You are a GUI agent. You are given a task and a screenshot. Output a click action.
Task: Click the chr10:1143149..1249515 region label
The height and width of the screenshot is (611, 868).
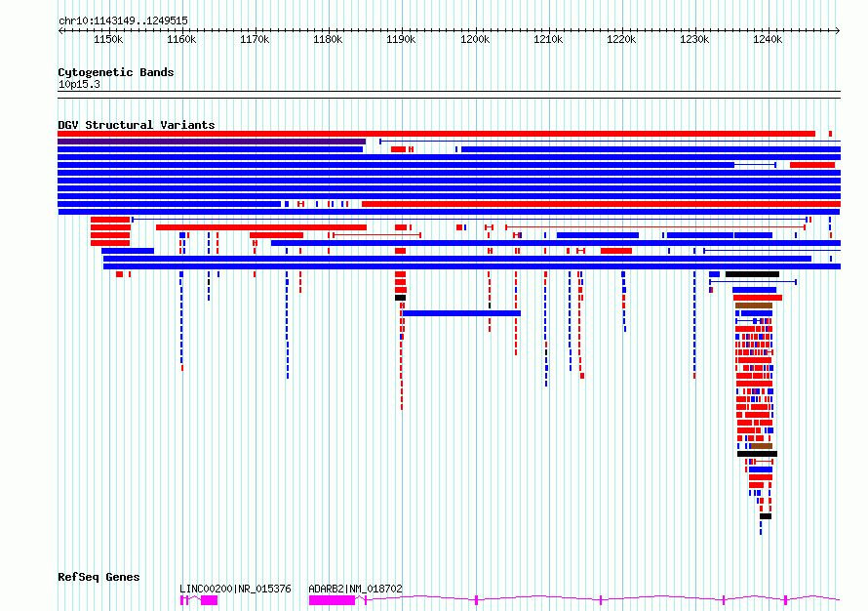[123, 21]
